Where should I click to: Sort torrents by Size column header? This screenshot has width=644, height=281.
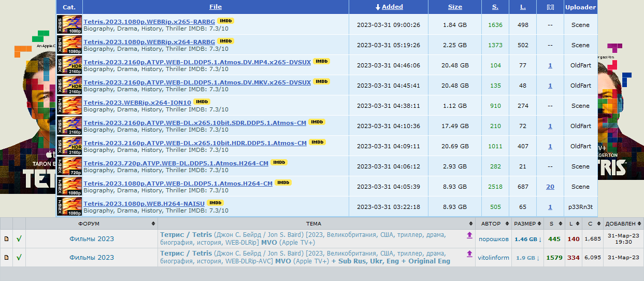455,7
